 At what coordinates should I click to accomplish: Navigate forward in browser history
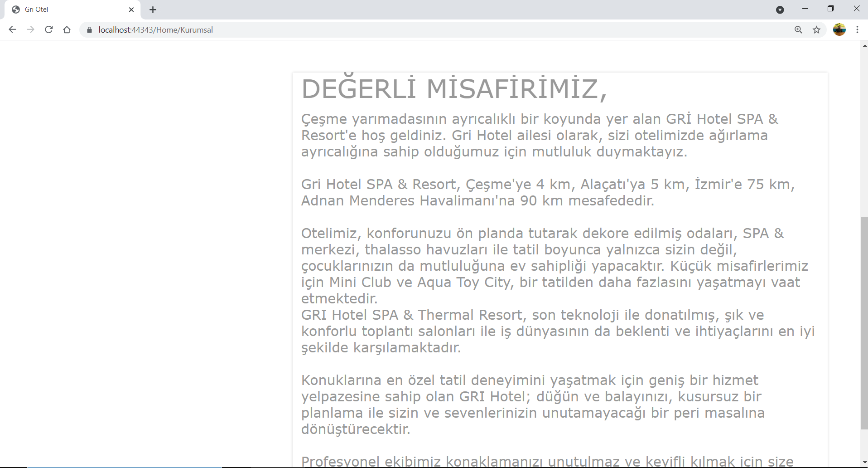30,29
